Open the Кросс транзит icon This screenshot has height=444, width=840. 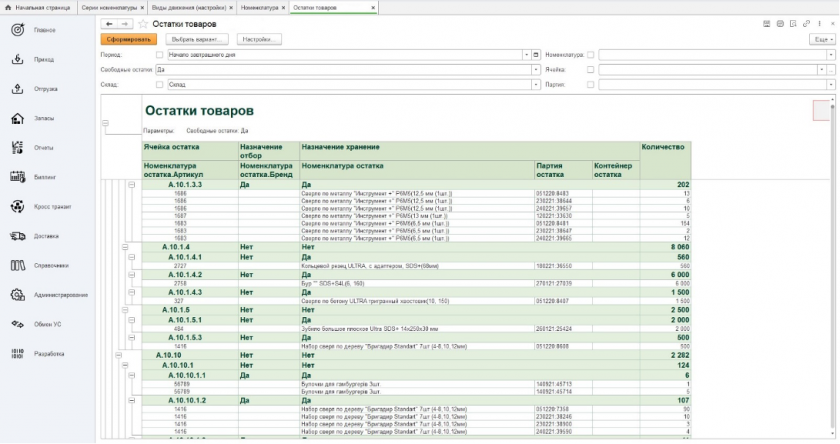18,207
